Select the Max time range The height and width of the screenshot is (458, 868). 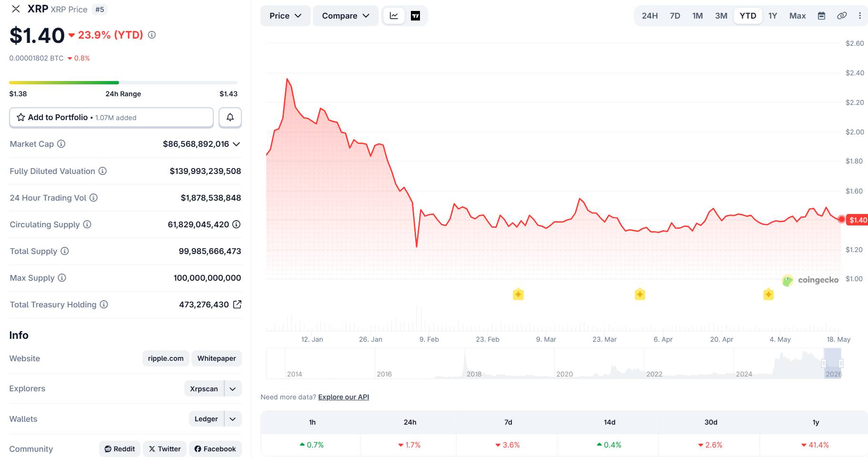(798, 16)
